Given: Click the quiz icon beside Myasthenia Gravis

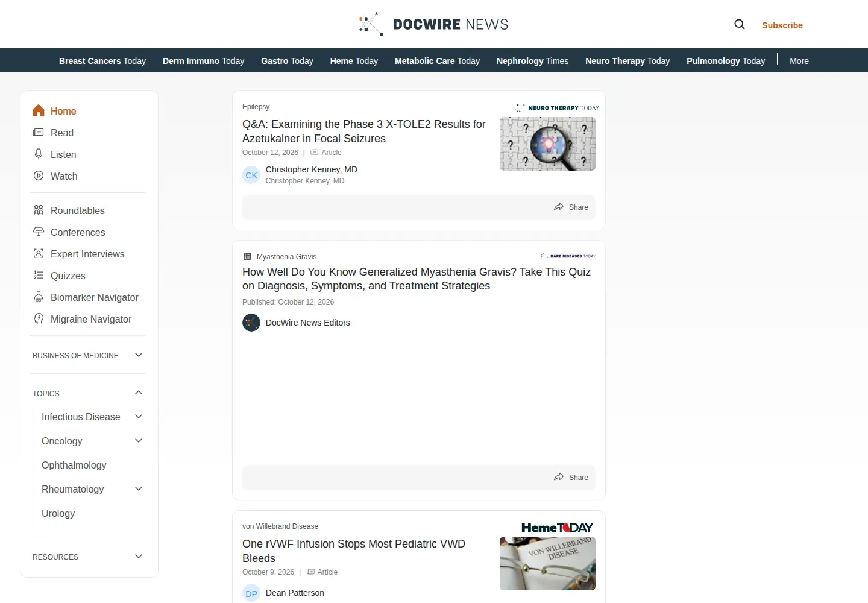Looking at the screenshot, I should 247,256.
